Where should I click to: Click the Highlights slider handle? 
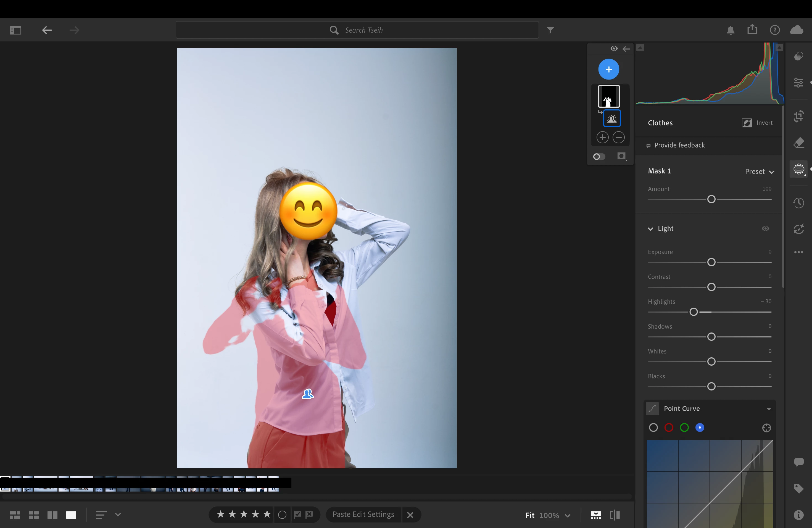click(x=694, y=312)
